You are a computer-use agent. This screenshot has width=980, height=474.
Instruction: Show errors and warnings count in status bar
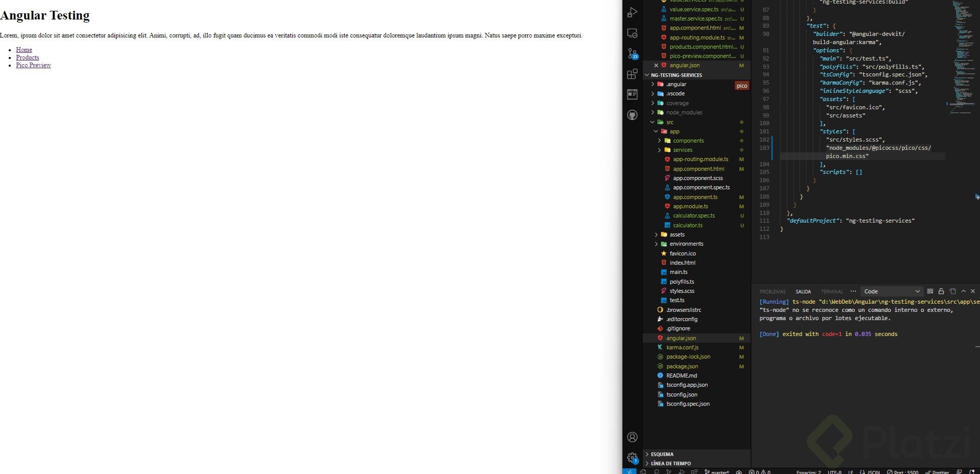[759, 471]
